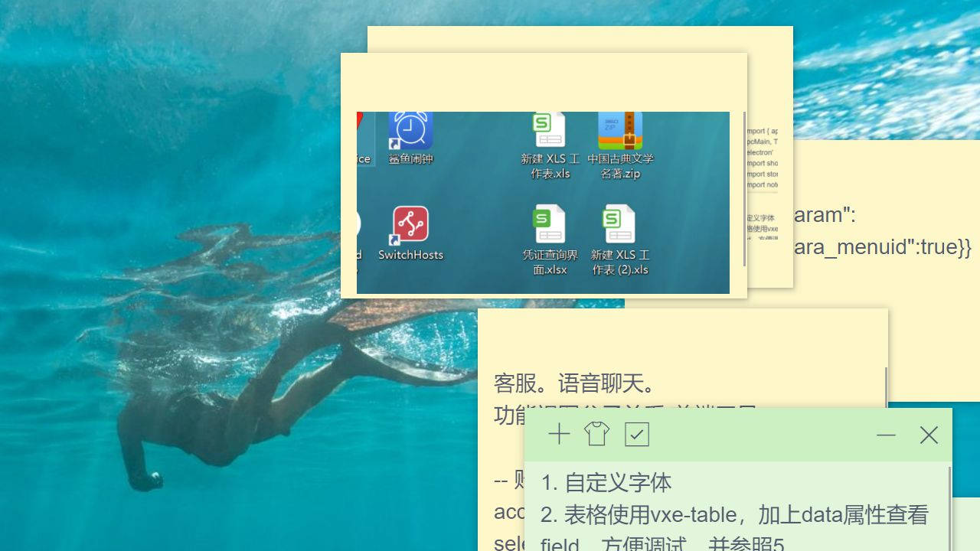Image resolution: width=980 pixels, height=551 pixels.
Task: Click the alarm clock shortcut icon
Action: [411, 131]
